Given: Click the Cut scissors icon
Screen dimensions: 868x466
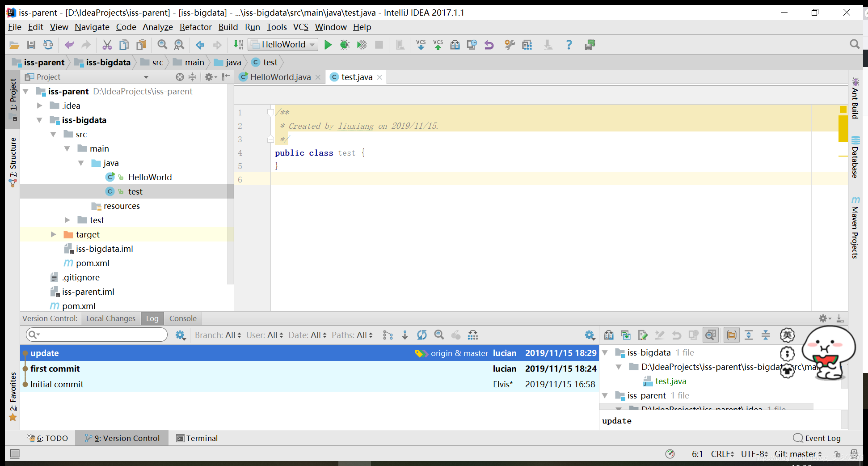Looking at the screenshot, I should coord(107,45).
